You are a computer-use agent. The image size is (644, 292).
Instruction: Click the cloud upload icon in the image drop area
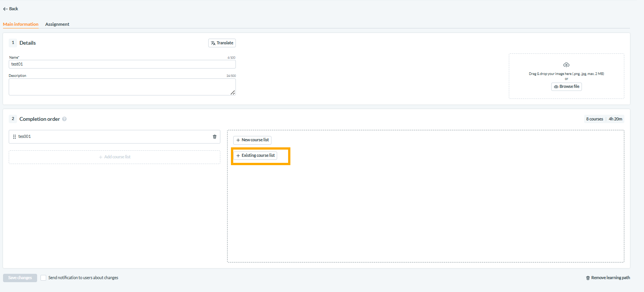(566, 65)
